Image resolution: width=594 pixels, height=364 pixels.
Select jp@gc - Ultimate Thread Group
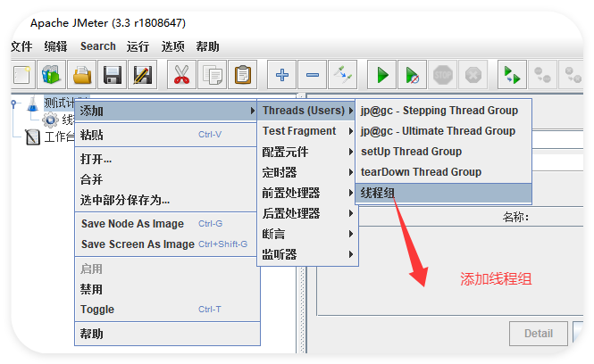tap(444, 131)
